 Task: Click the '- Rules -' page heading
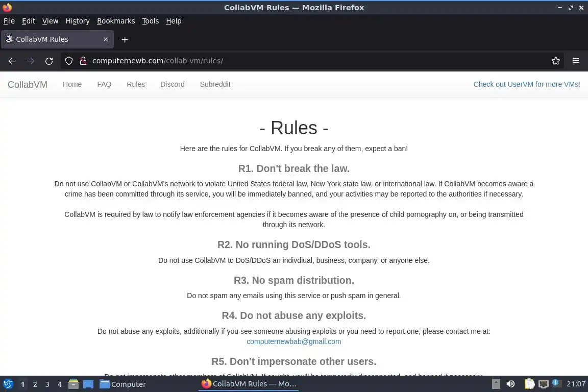294,128
